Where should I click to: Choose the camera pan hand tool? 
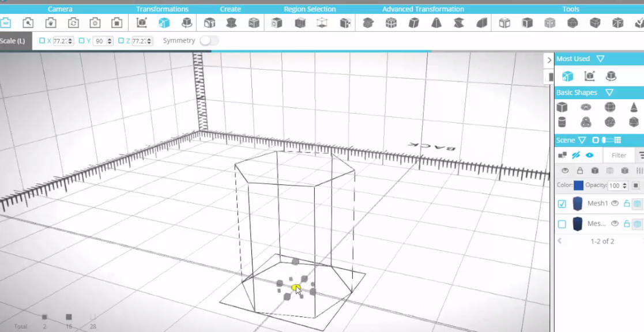tap(51, 23)
